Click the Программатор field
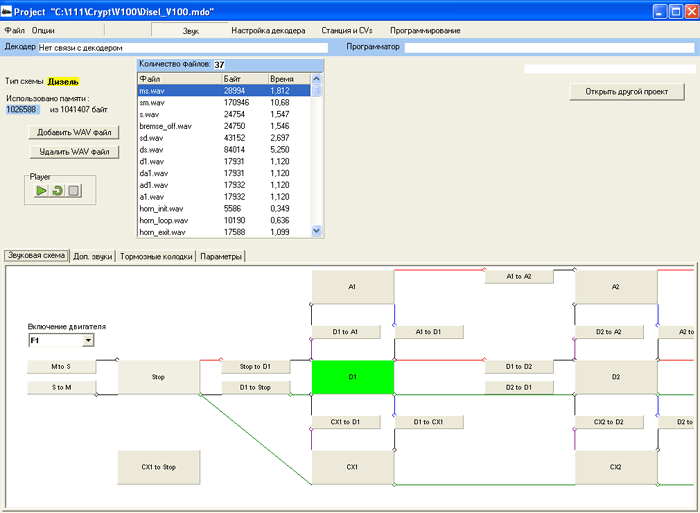This screenshot has height=513, width=700. pos(550,47)
